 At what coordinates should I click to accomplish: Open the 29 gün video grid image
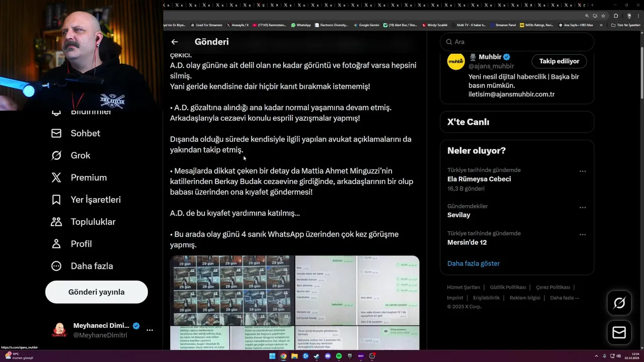[232, 290]
